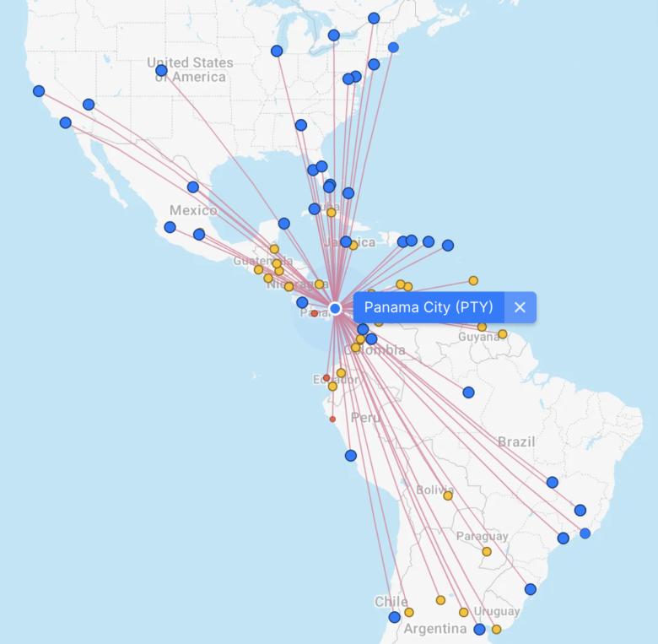658x644 pixels.
Task: Close the Panama City (PTY) label
Action: tap(520, 307)
